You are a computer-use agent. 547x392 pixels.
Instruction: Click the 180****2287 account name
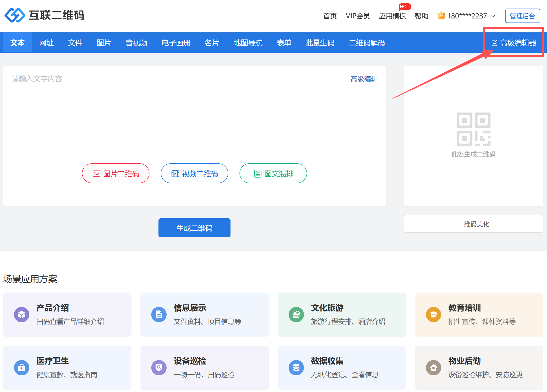coord(467,16)
